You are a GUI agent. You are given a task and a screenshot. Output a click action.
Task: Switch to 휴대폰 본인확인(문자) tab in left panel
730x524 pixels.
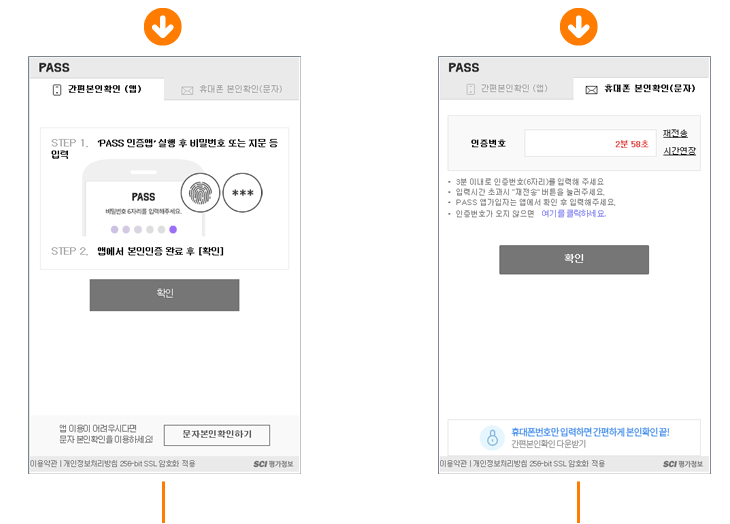pos(231,89)
